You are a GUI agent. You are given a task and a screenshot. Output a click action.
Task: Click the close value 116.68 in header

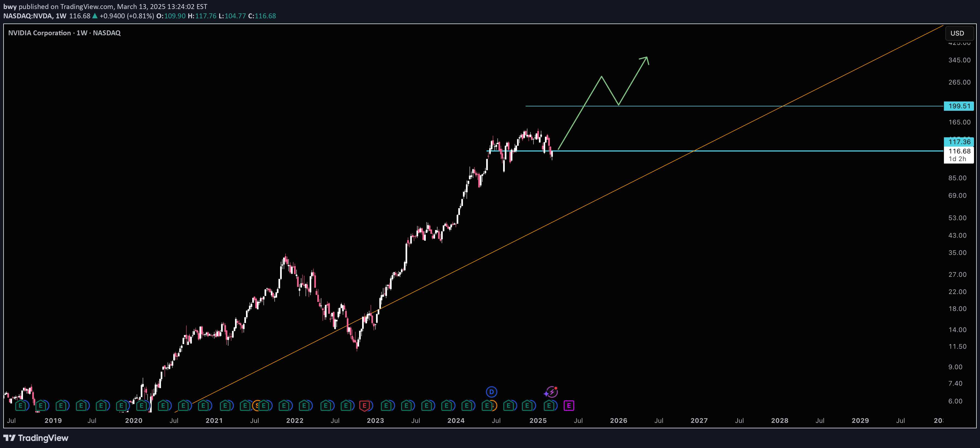pyautogui.click(x=265, y=16)
